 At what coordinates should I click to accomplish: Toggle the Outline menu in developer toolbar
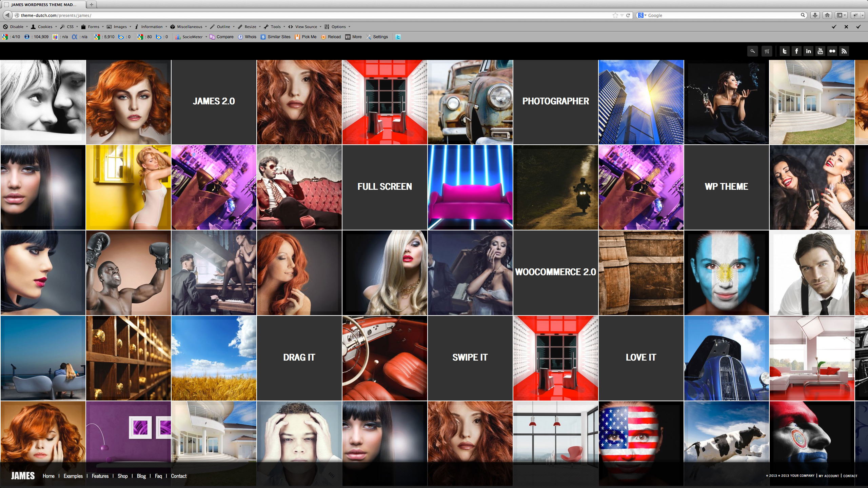223,27
